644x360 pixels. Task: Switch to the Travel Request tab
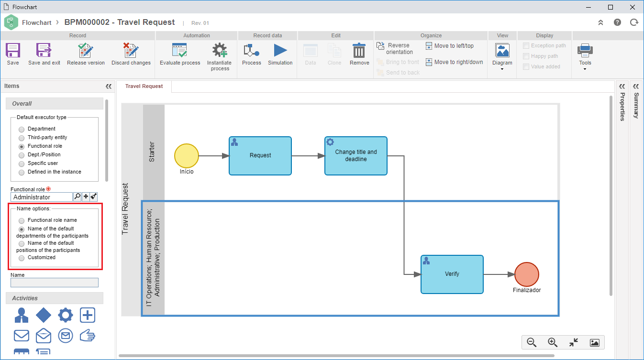coord(144,87)
